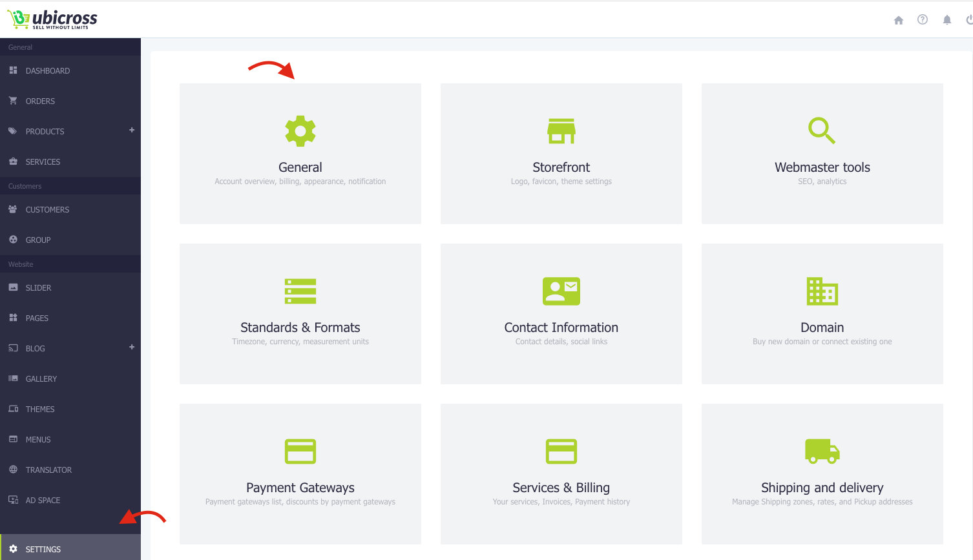Open GALLERY menu item
The height and width of the screenshot is (560, 973).
(41, 379)
